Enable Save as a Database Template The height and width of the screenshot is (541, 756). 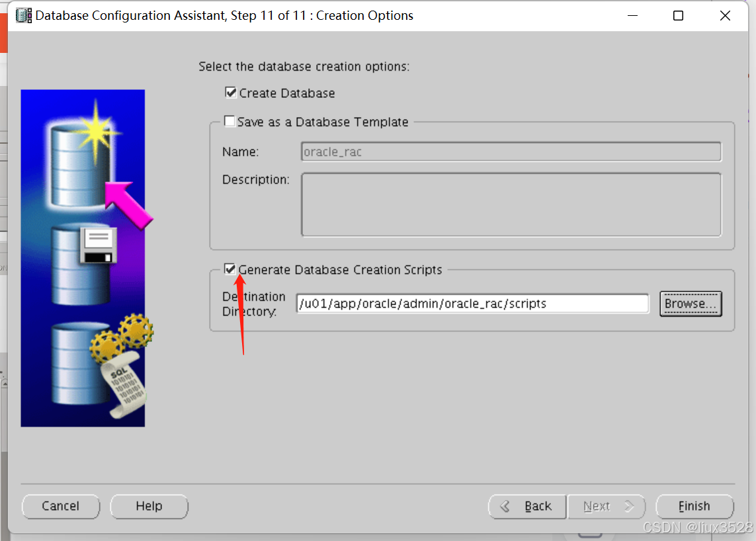point(230,121)
